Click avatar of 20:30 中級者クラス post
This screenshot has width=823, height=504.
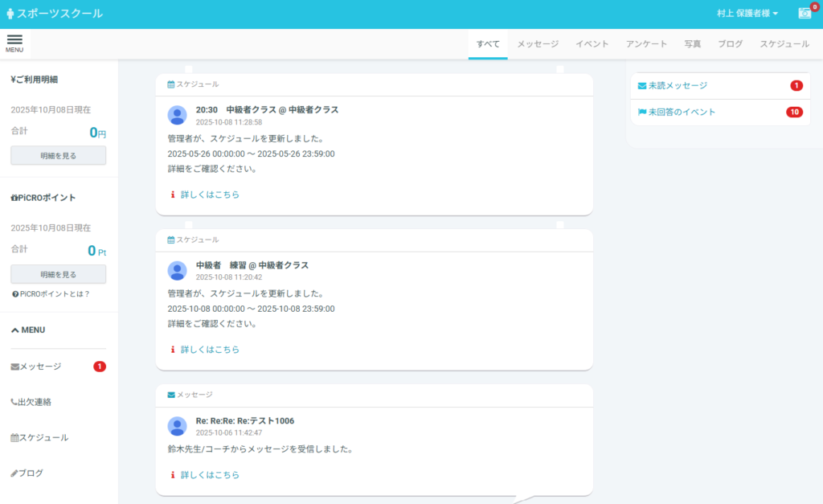177,116
